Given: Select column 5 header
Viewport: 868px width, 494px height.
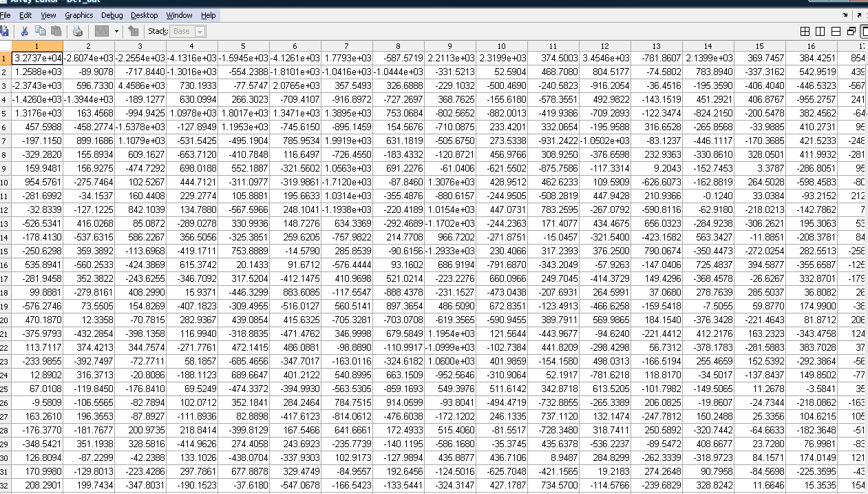Looking at the screenshot, I should [244, 46].
